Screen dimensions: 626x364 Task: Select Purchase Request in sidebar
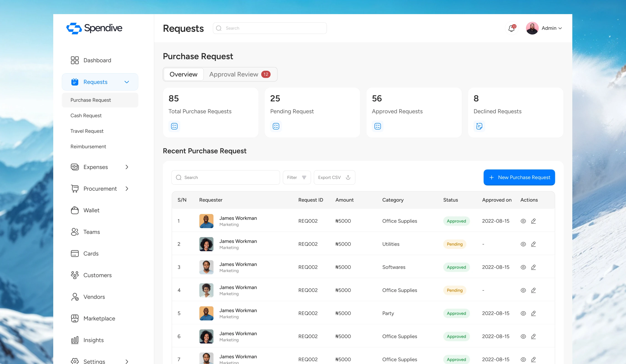coord(100,100)
